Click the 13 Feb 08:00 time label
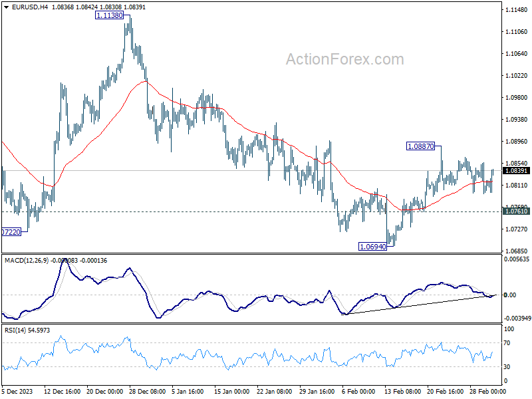The height and width of the screenshot is (399, 532). (403, 391)
